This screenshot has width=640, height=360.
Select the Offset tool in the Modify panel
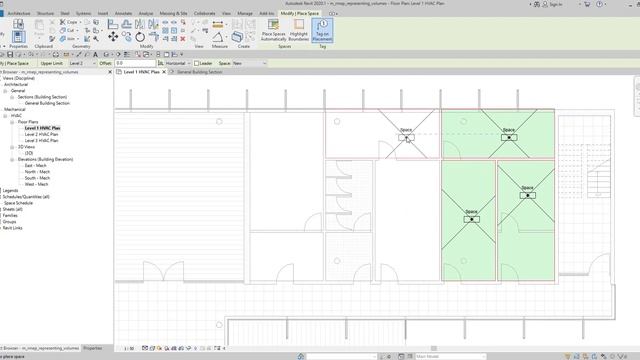coord(127,24)
